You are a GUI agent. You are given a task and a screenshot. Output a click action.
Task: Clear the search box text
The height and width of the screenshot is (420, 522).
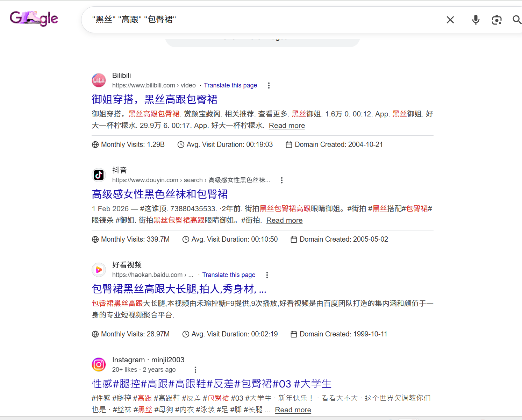point(450,20)
